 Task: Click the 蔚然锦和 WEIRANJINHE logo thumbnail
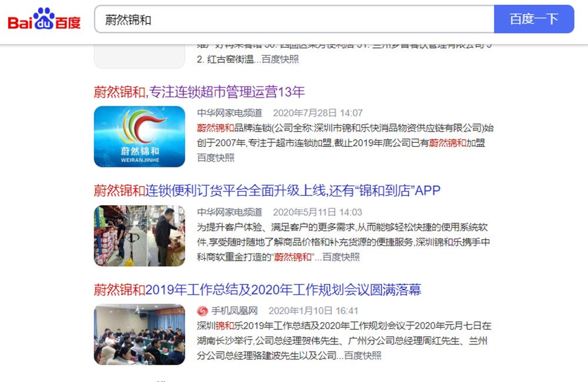139,136
